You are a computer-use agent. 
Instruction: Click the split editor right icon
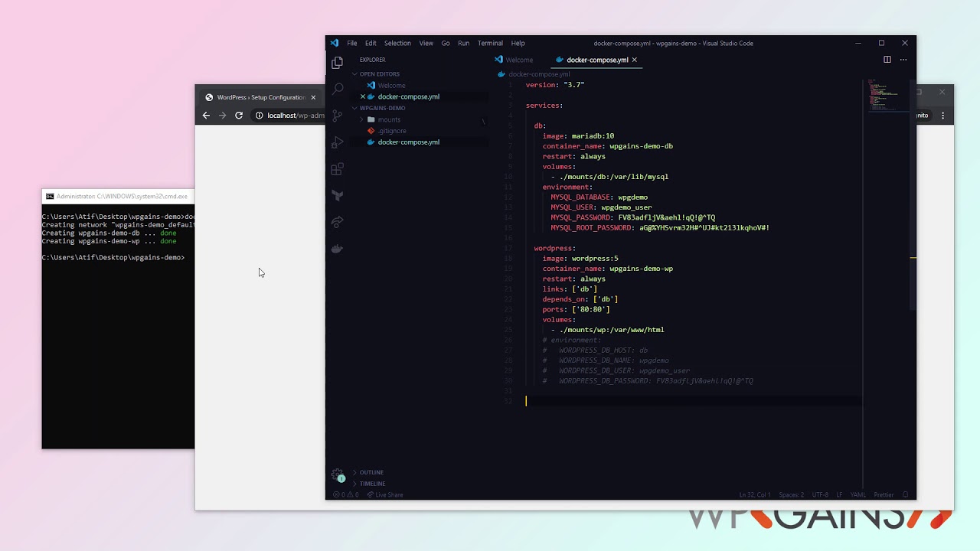coord(887,60)
